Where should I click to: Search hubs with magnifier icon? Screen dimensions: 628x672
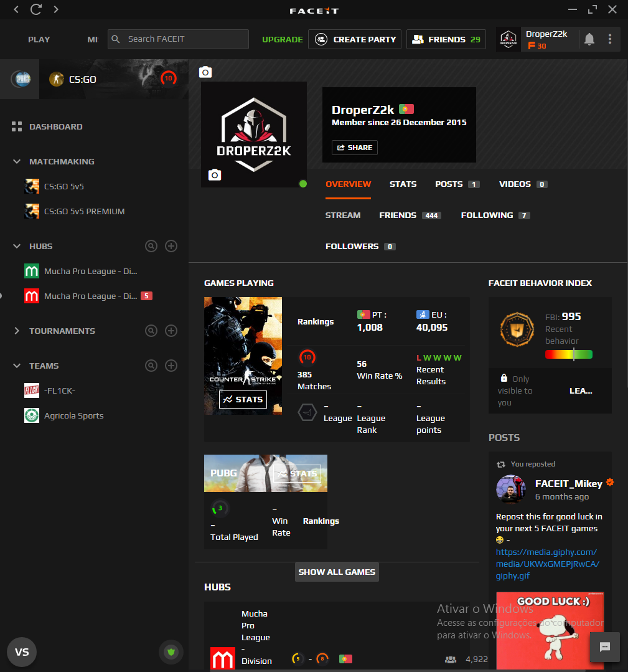click(x=151, y=246)
